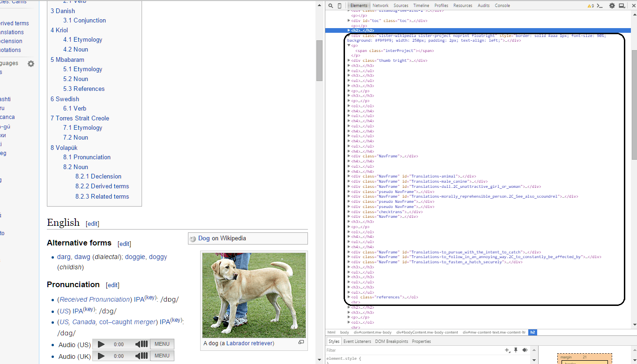Click the new style rule plus icon

[507, 350]
